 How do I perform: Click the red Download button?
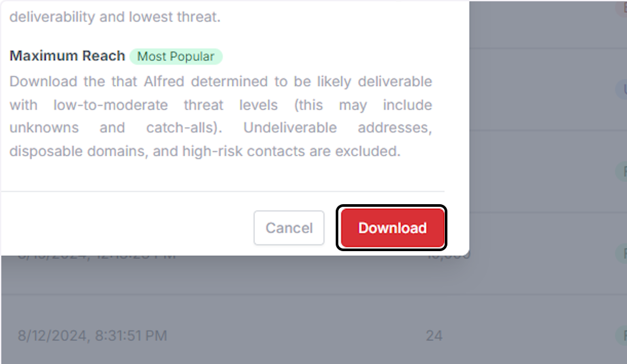392,228
